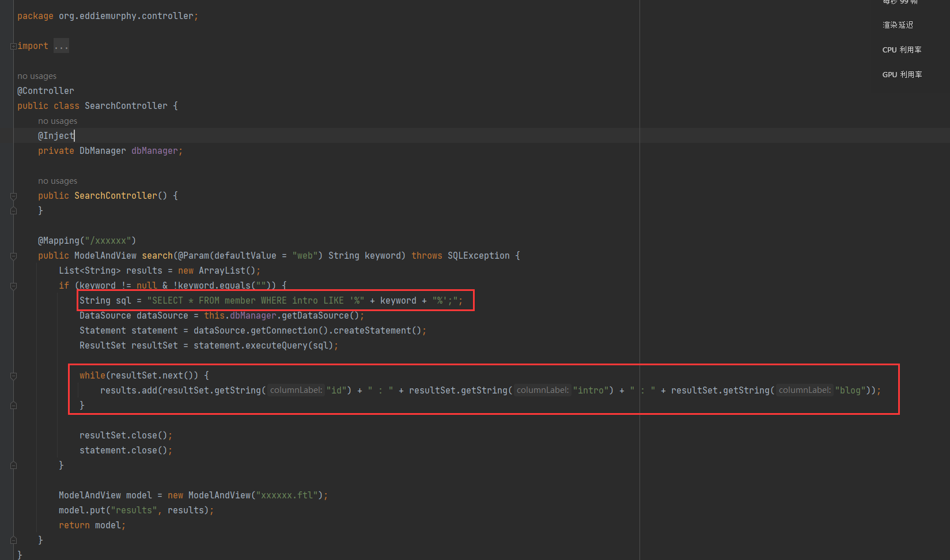
Task: Click the throws keyword in method signature
Action: [x=427, y=256]
